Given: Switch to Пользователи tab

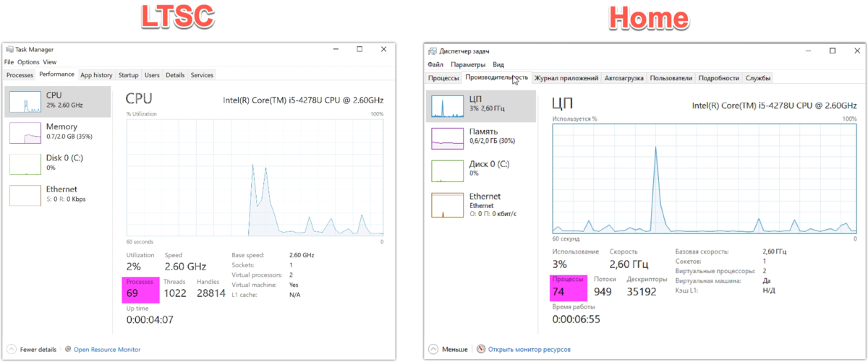Looking at the screenshot, I should pos(671,78).
